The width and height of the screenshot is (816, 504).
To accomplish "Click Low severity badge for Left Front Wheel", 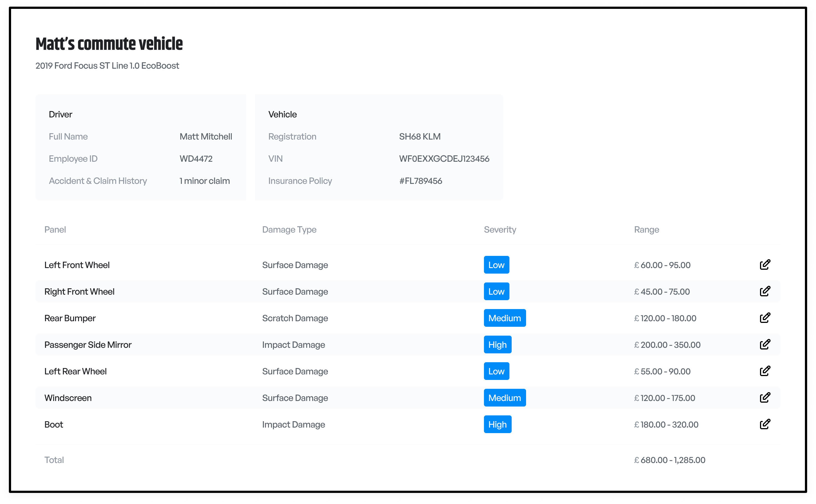I will 496,265.
